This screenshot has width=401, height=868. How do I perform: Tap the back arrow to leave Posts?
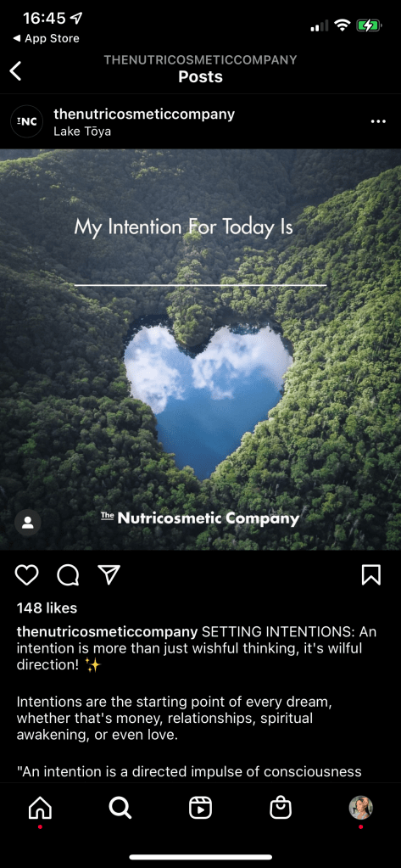coord(15,71)
